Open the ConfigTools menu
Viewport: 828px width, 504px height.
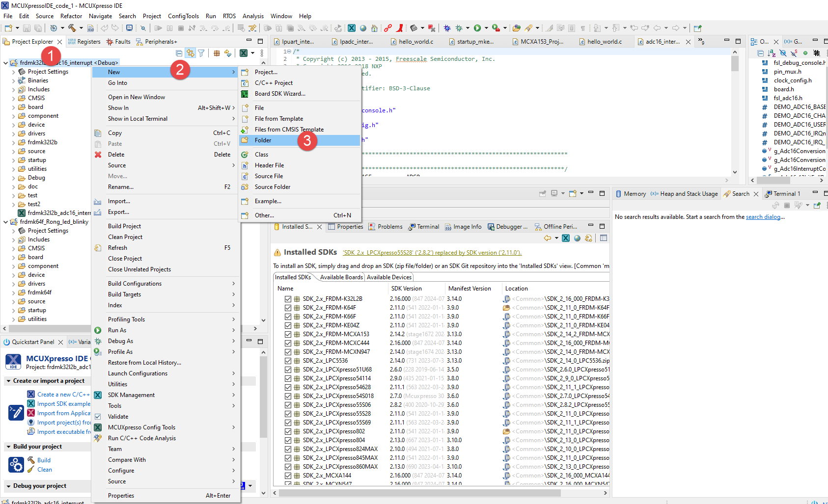click(183, 16)
